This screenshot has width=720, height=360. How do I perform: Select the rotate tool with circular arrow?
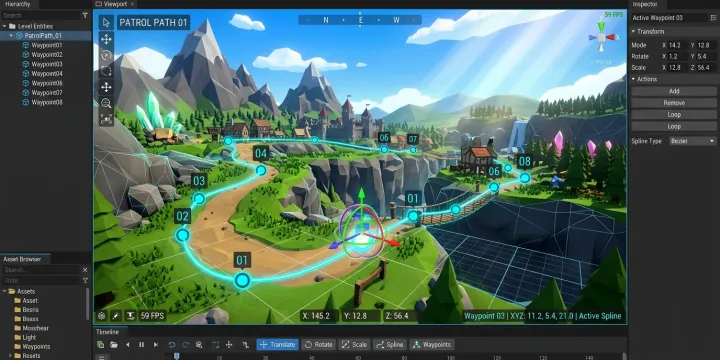(x=106, y=55)
